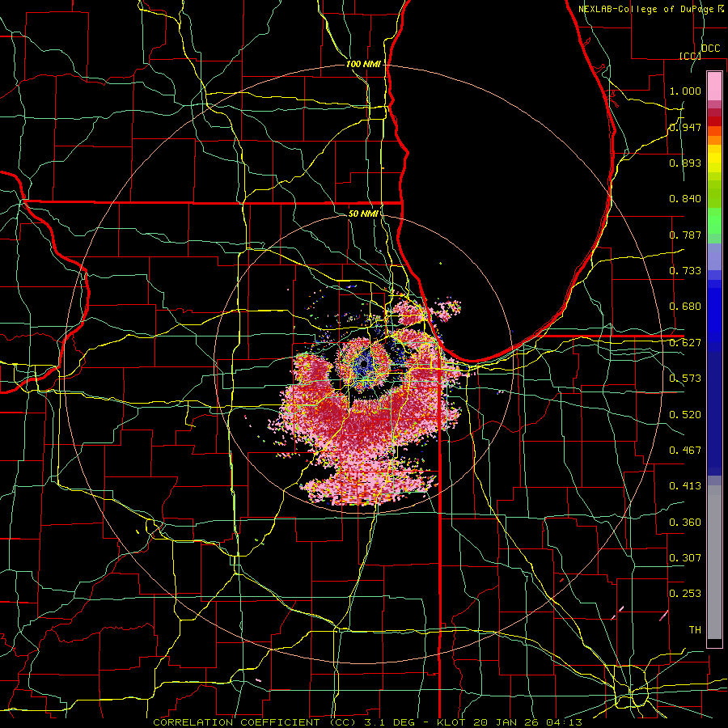Select the 0.253 scale value
Image resolution: width=728 pixels, height=728 pixels.
click(x=685, y=594)
